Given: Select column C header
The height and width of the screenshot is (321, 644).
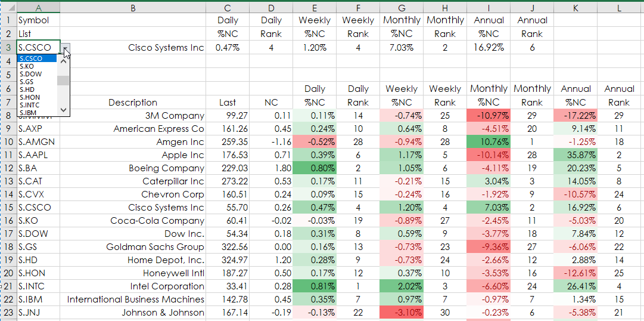Looking at the screenshot, I should pos(228,7).
